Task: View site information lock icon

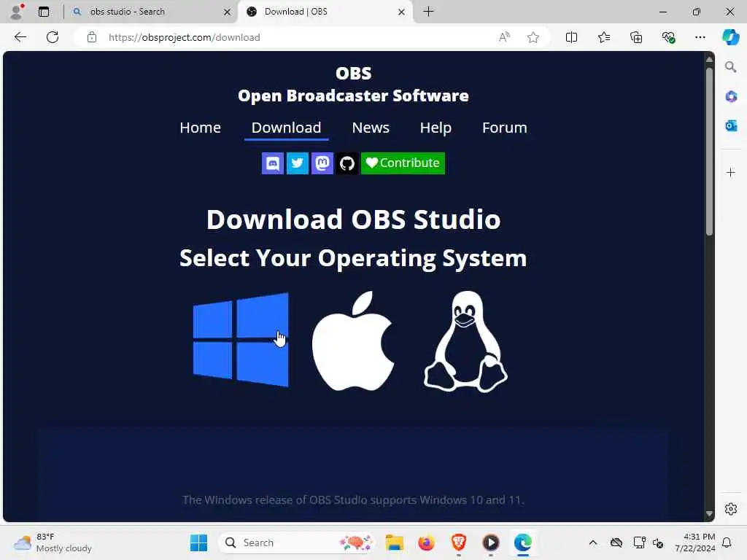Action: tap(92, 37)
